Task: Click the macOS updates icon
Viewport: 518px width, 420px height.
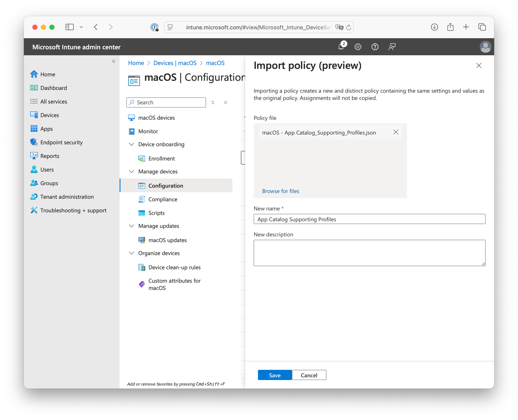Action: point(142,240)
